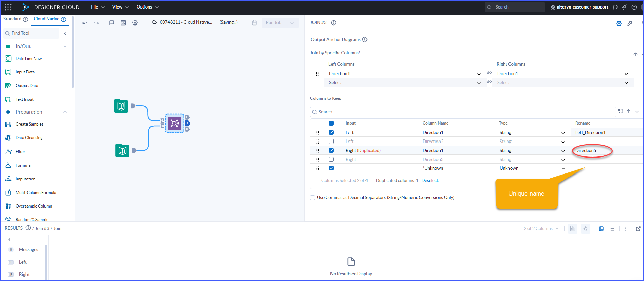Click the Find Tool search field
644x281 pixels.
click(31, 33)
